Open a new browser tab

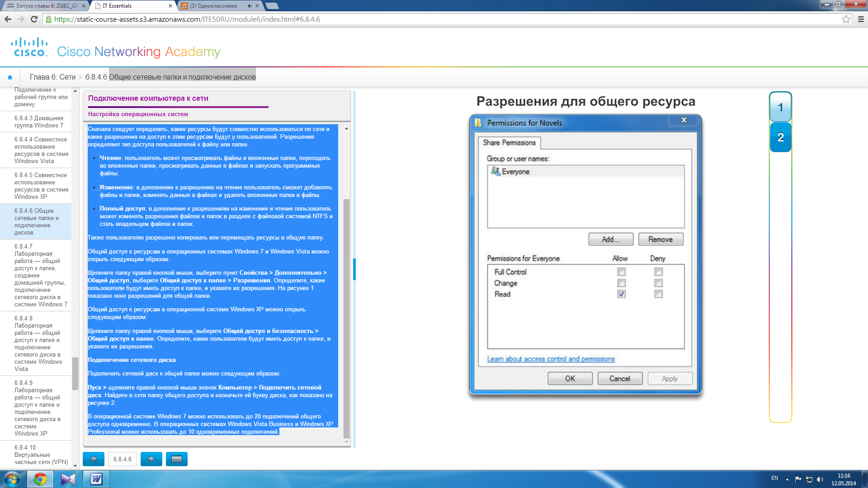coord(272,6)
